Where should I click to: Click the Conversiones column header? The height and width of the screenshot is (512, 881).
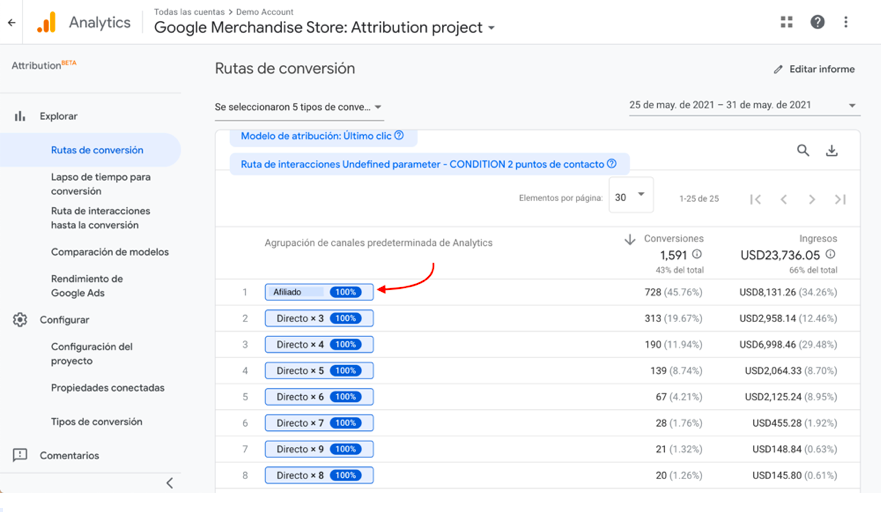674,239
